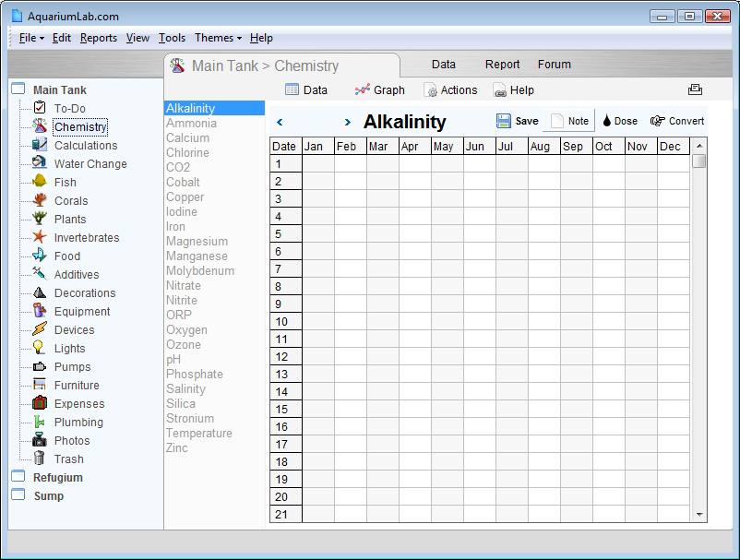Open the Reports menu

pyautogui.click(x=98, y=38)
